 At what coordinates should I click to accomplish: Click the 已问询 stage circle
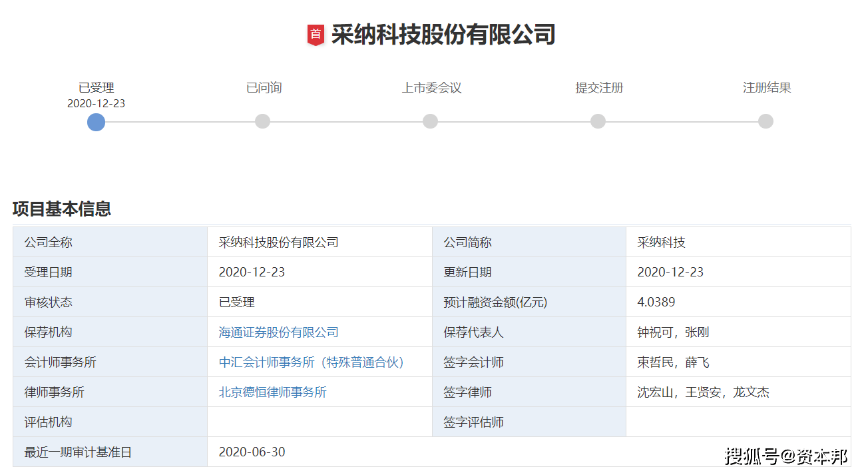[263, 121]
